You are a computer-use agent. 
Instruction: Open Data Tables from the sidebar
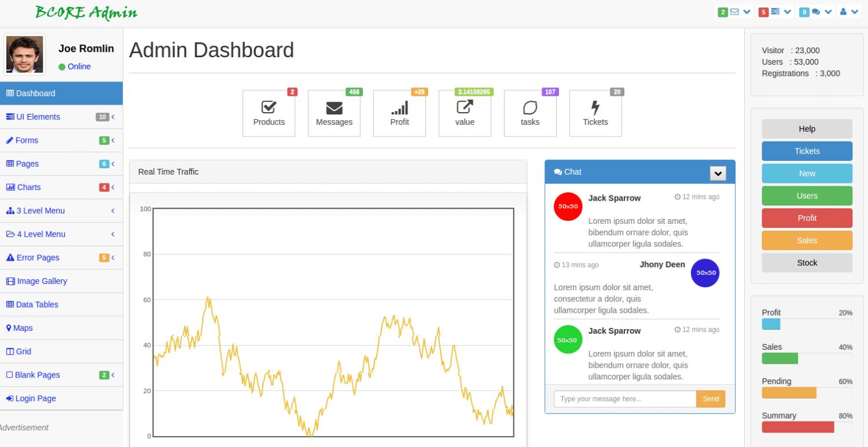[61, 304]
